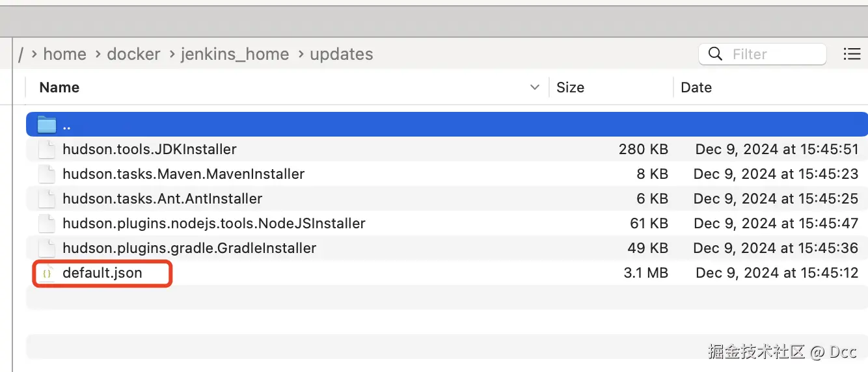
Task: Click the updates breadcrumb segment
Action: pos(342,54)
